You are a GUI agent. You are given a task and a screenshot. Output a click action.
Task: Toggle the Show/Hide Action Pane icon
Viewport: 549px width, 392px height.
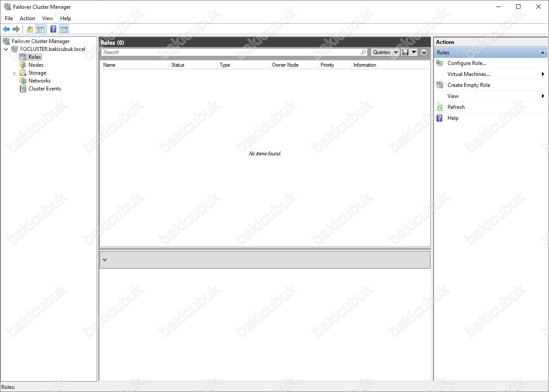coord(64,29)
